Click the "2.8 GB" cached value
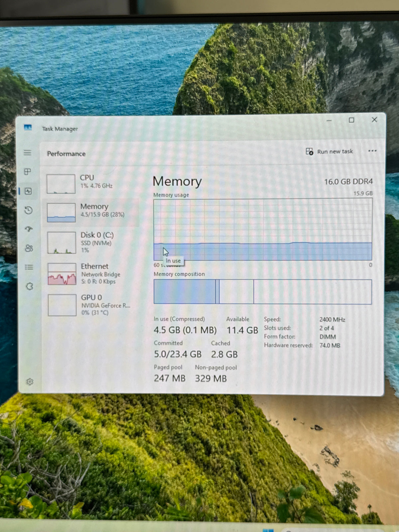This screenshot has height=532, width=399. [224, 354]
